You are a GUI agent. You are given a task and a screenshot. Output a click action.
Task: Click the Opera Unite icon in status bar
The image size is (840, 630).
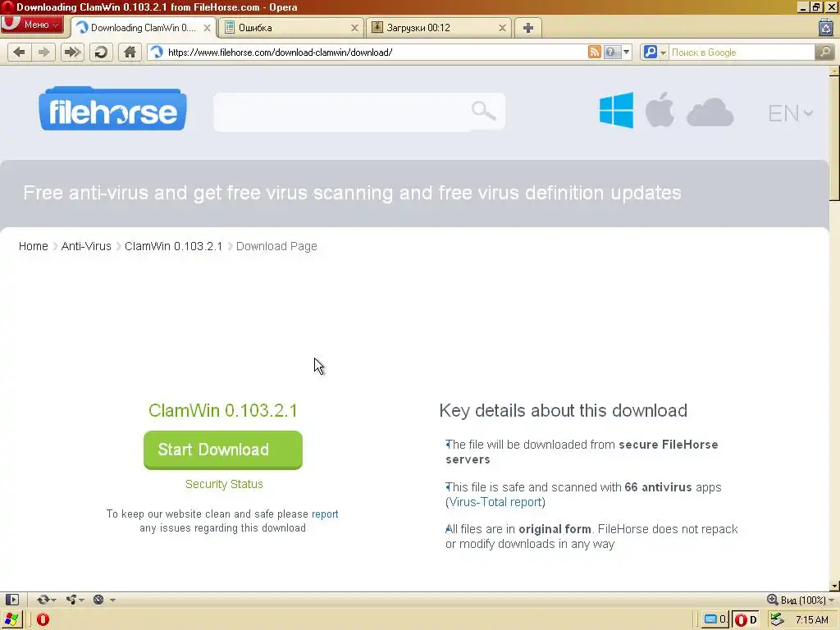pos(71,600)
